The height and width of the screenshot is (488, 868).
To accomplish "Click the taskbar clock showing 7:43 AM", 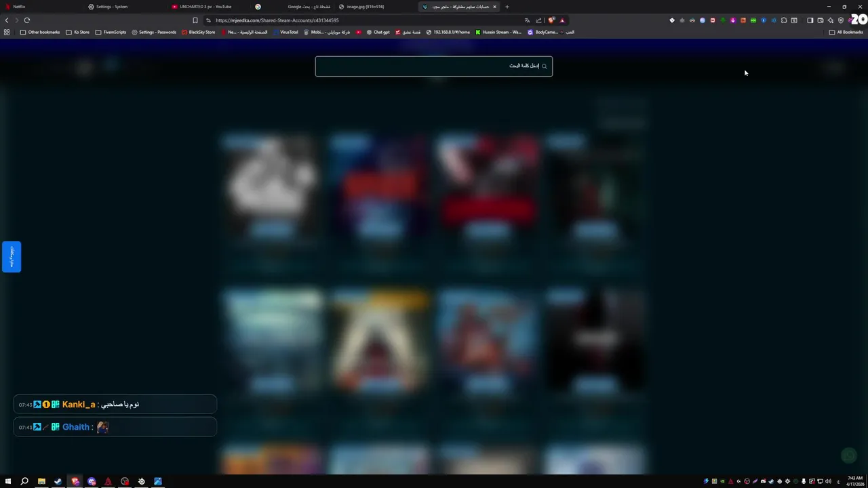I will (x=854, y=481).
